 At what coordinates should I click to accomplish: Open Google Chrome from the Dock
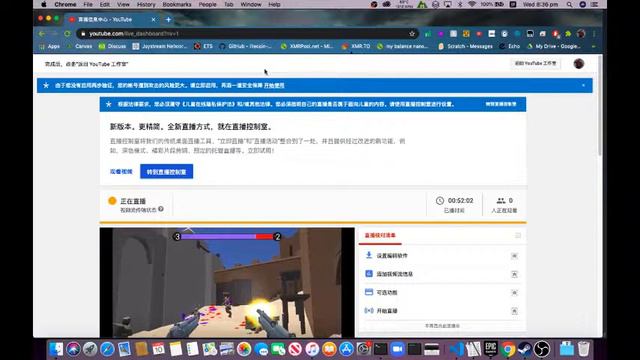(508, 349)
